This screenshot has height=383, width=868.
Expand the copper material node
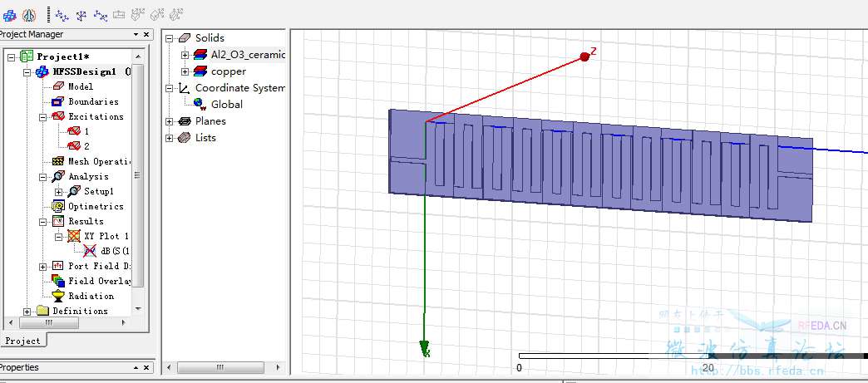[x=185, y=71]
